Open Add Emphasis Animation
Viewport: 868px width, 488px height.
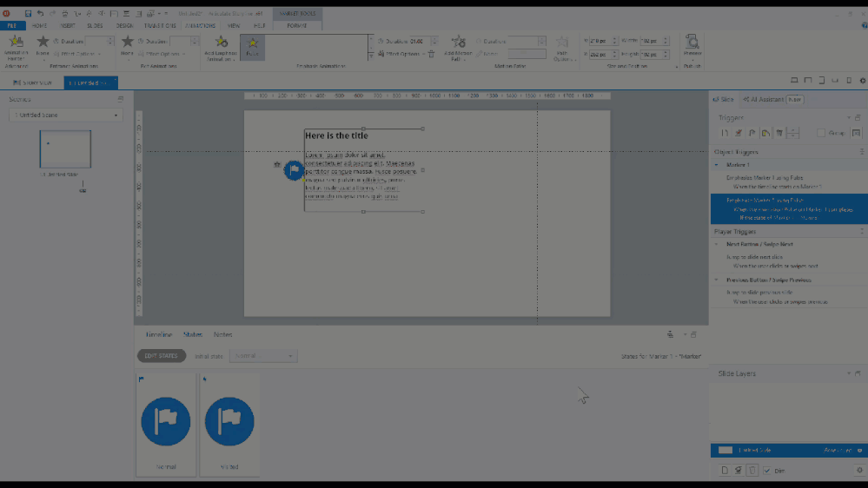(221, 48)
